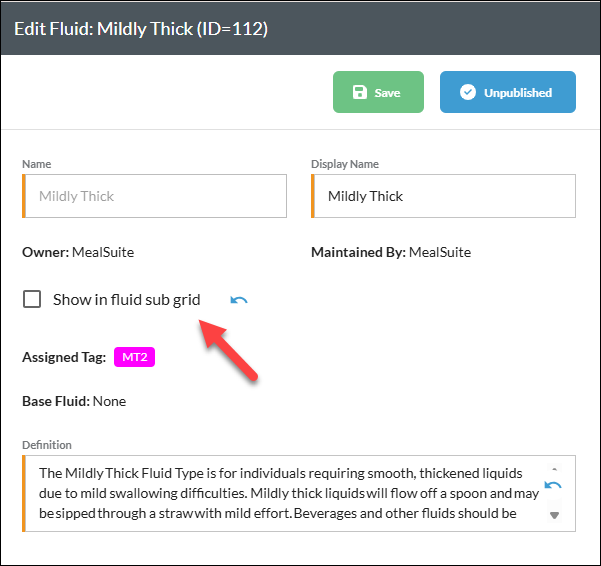
Task: Click the undo arrow in the Definition box
Action: click(553, 485)
